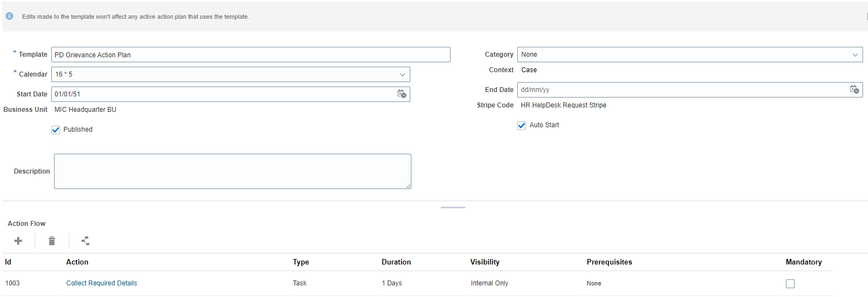Viewport: 868px width, 297px height.
Task: Click into the Template name field
Action: pyautogui.click(x=250, y=55)
